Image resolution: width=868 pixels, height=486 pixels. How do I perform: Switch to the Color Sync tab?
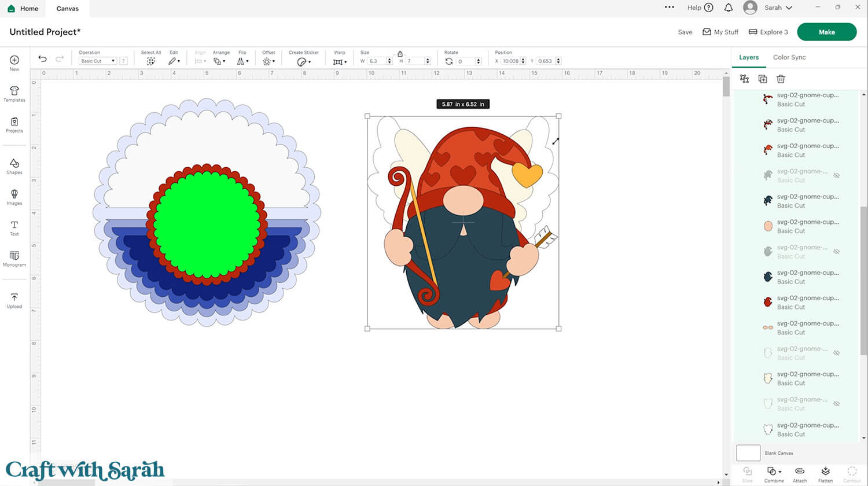pos(789,57)
